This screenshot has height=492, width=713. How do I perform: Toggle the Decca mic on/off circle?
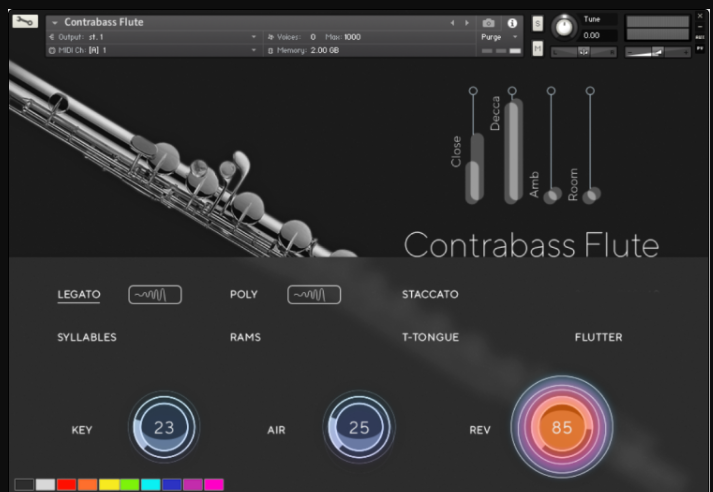(x=512, y=91)
